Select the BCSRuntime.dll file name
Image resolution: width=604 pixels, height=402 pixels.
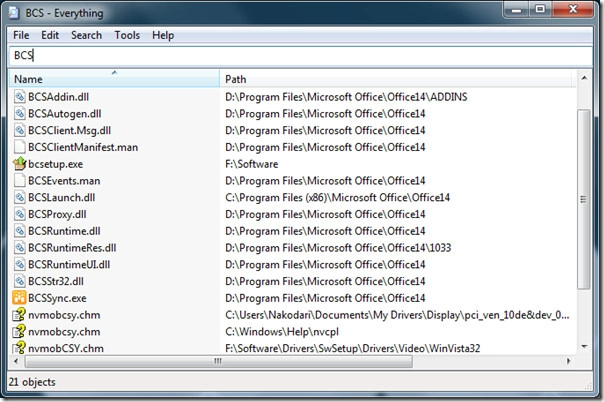tap(64, 231)
